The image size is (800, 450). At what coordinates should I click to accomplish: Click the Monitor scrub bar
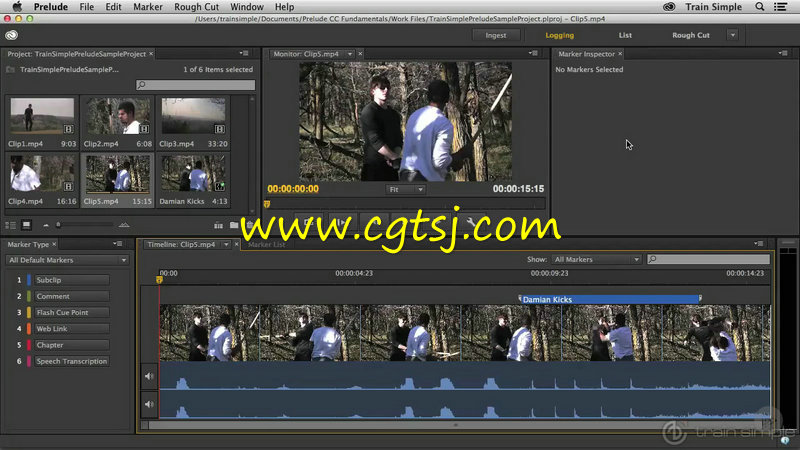tap(404, 204)
